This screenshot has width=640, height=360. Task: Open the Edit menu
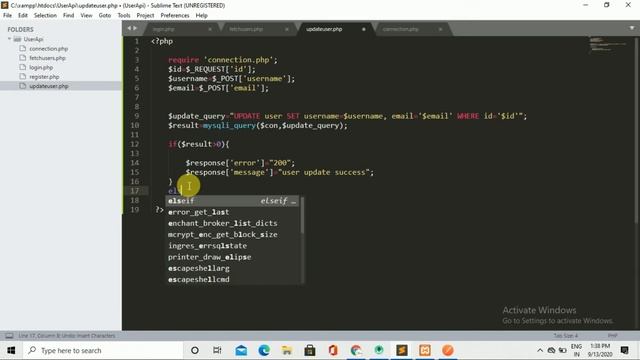(x=23, y=16)
